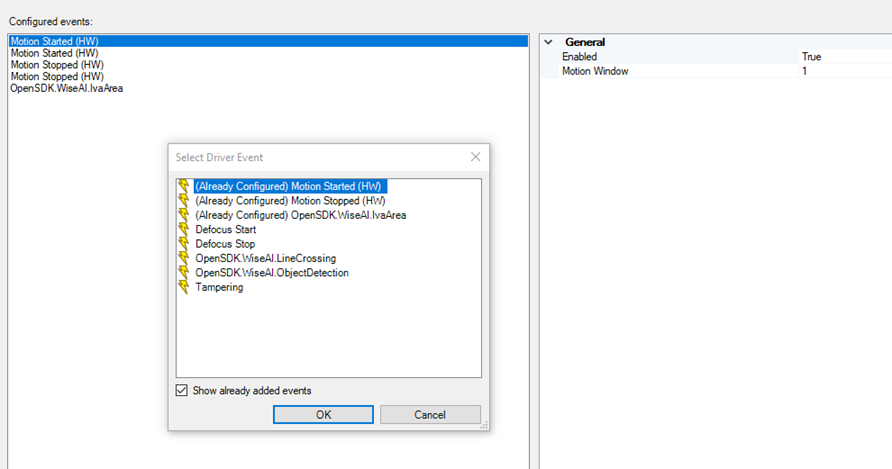
Task: Click lightning icon beside OpenSDK.WiseAI.ObjectDetection
Action: tap(184, 273)
